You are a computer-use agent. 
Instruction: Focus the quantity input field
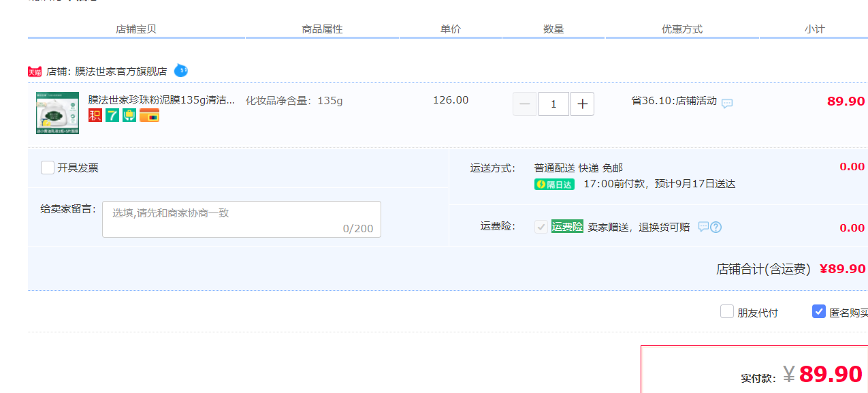pyautogui.click(x=553, y=104)
